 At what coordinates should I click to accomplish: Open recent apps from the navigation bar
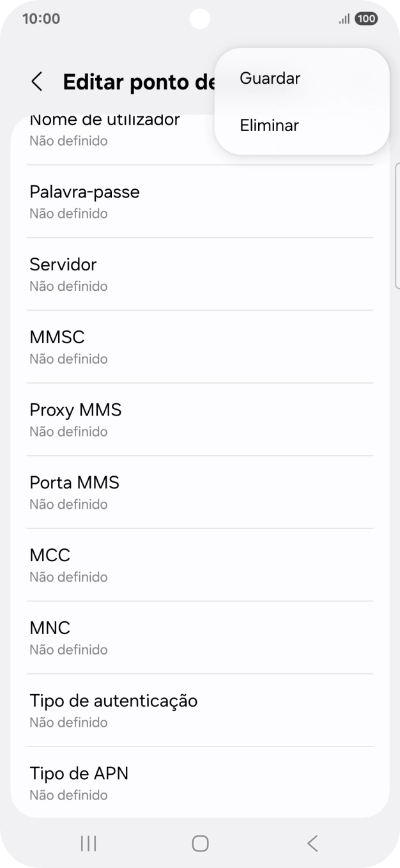point(88,842)
